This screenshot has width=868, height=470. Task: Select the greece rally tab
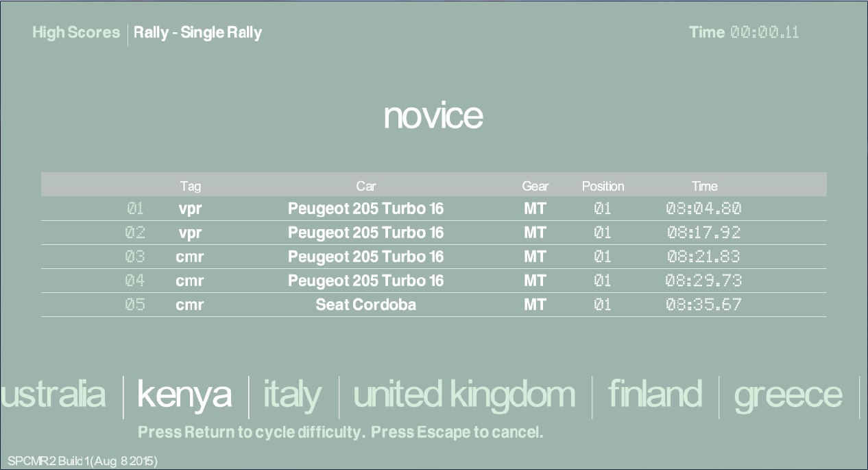pos(788,395)
